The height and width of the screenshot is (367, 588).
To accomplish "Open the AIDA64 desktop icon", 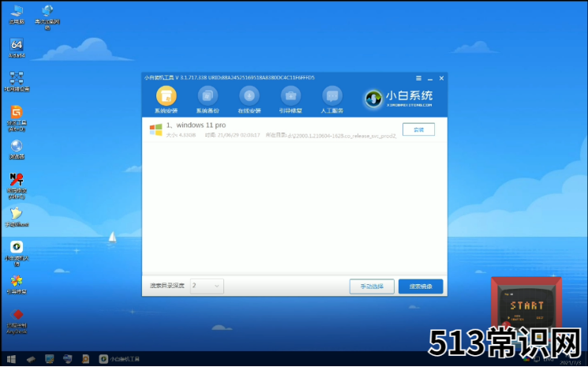I will (16, 46).
